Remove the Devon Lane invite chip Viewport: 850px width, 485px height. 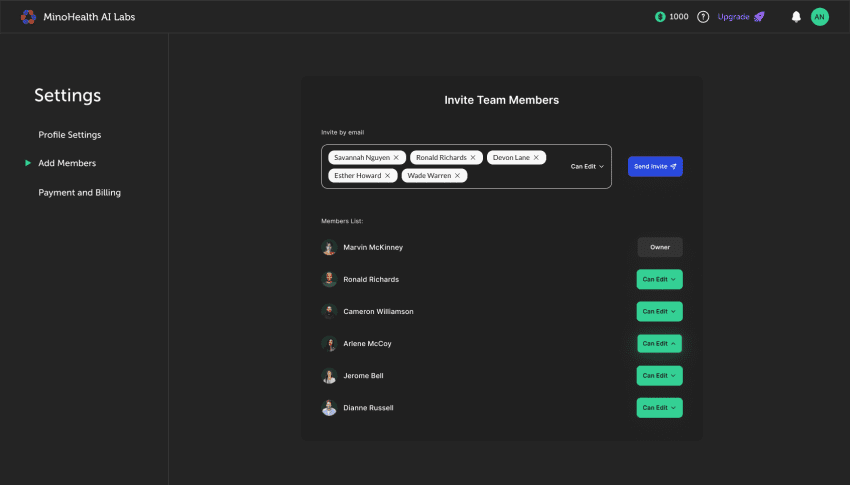[536, 158]
